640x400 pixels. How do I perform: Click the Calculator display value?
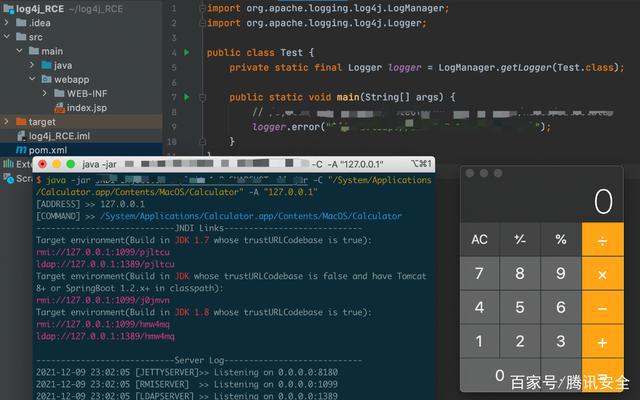tap(603, 201)
